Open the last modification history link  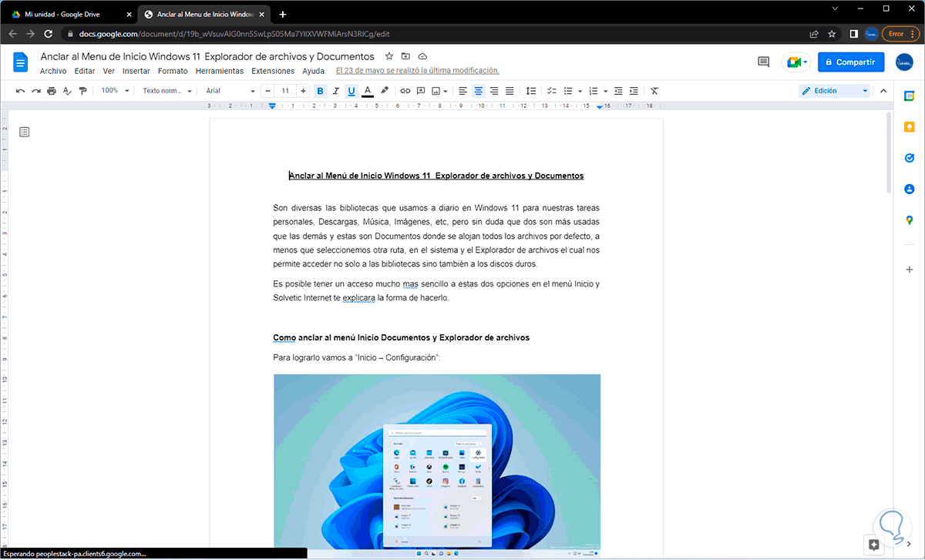[417, 71]
